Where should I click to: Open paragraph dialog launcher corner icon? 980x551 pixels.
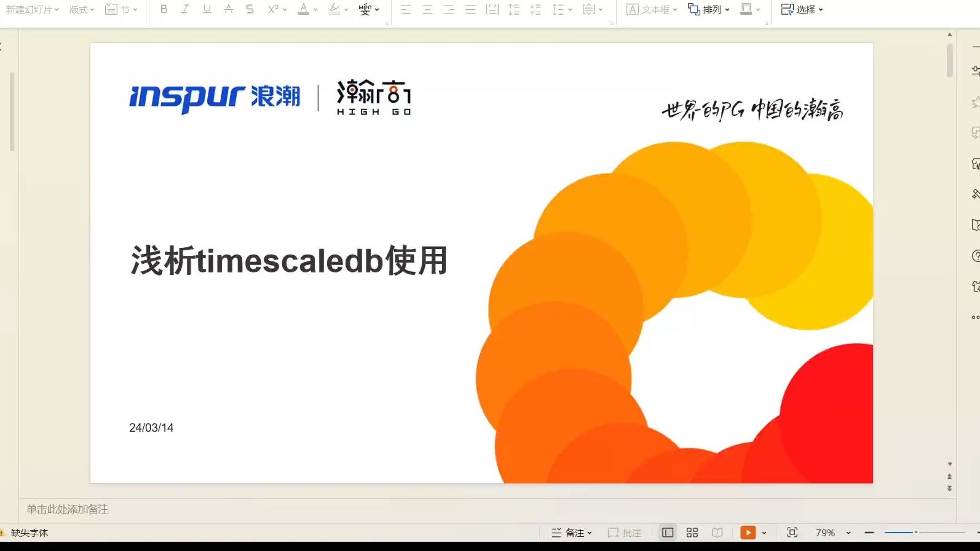point(611,23)
